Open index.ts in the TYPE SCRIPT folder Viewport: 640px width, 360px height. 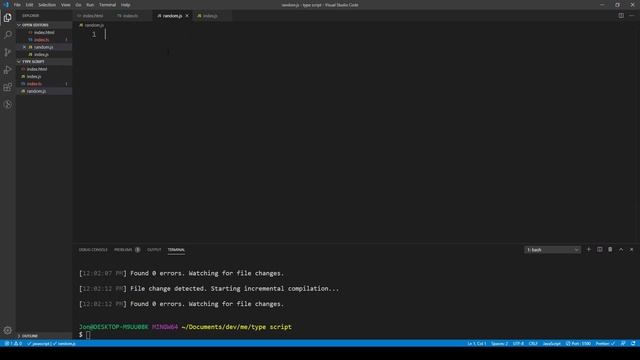tap(44, 84)
